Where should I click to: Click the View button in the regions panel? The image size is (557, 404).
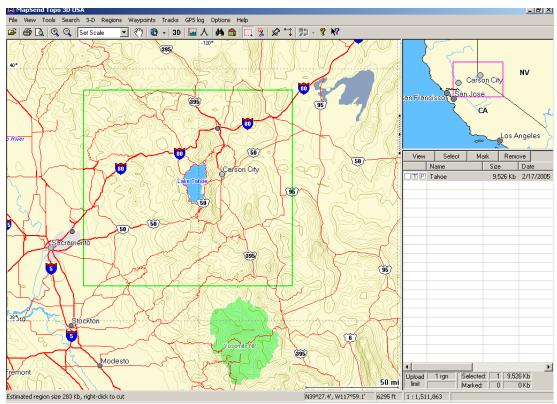point(418,156)
